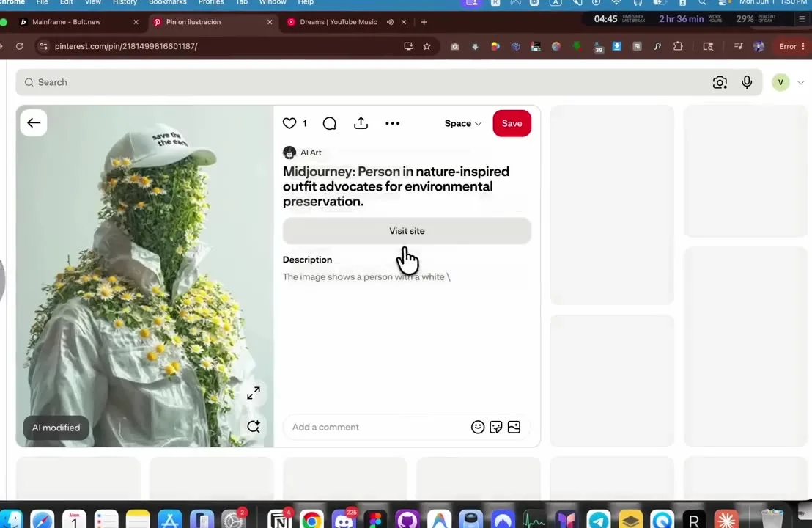
Task: Attach a photo to the comment
Action: click(514, 427)
